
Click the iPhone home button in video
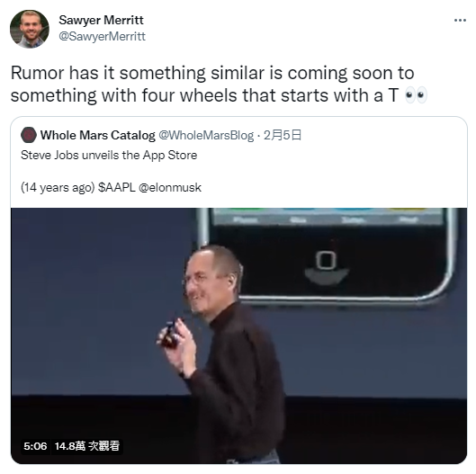click(326, 260)
